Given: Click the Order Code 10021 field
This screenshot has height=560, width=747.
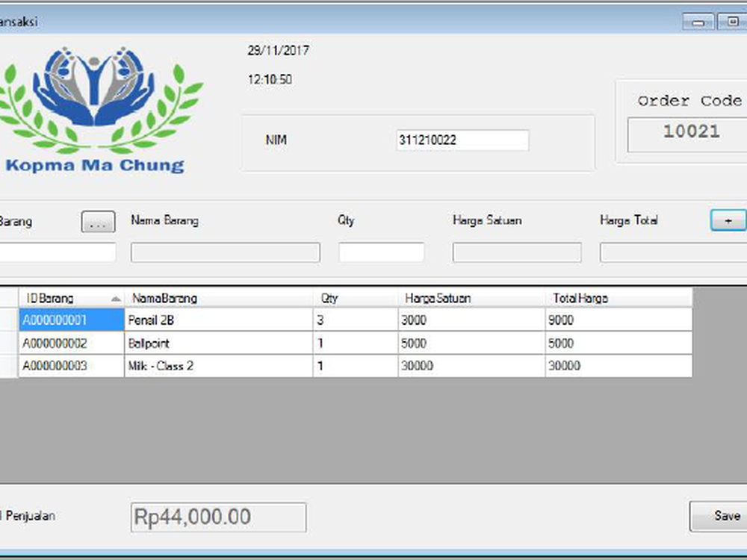Looking at the screenshot, I should click(x=691, y=133).
